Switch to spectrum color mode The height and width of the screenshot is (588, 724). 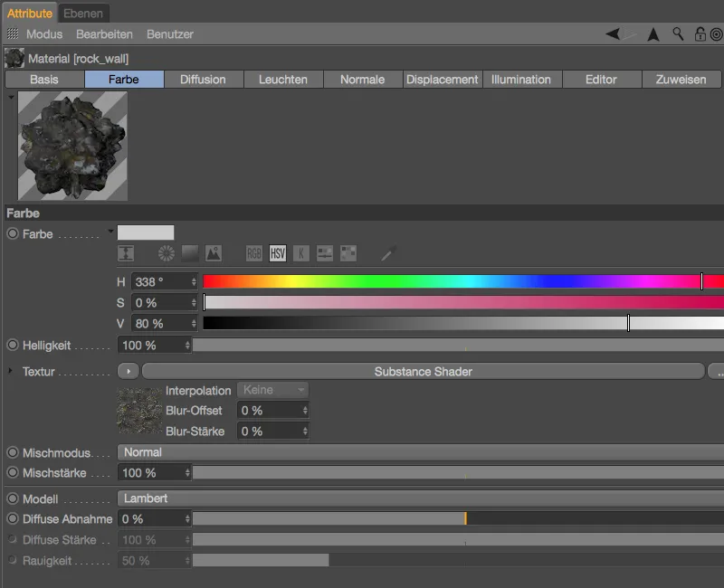pos(190,253)
